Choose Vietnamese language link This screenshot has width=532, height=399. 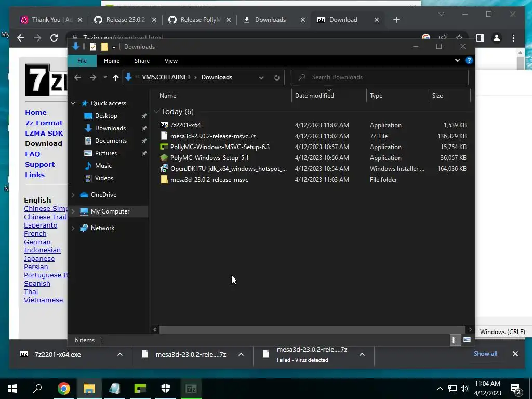(x=44, y=300)
